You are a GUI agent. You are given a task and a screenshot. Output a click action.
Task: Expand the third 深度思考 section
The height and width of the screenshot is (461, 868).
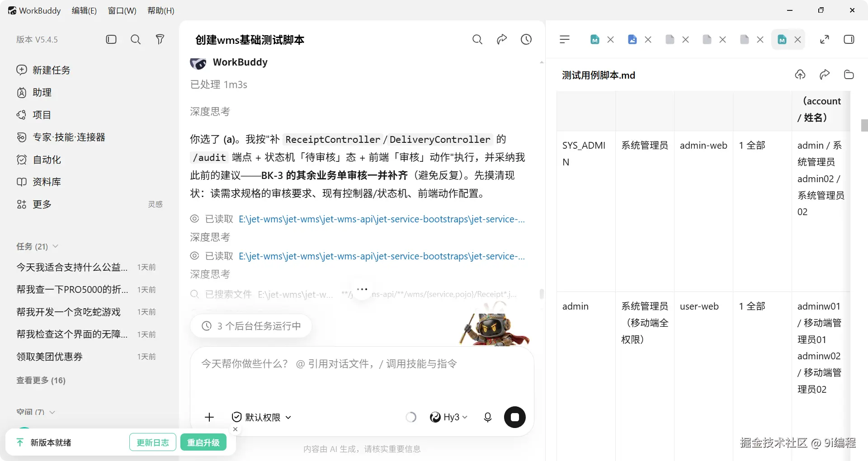210,274
